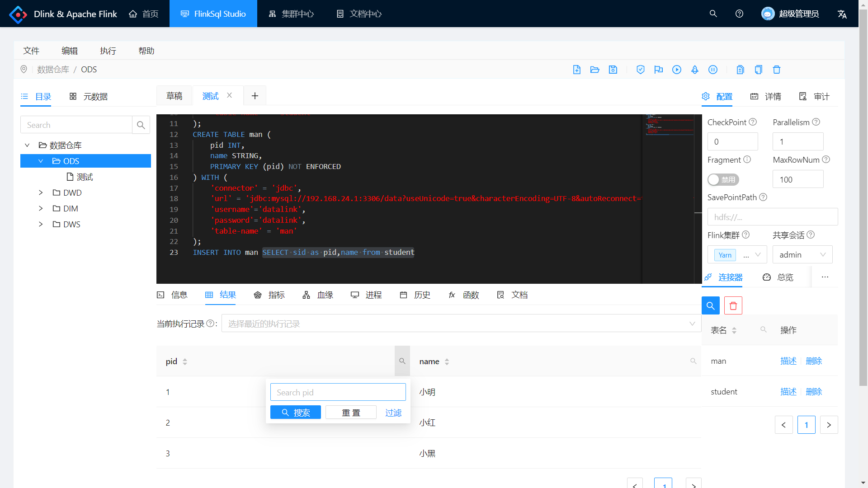The height and width of the screenshot is (488, 868).
Task: Click the floppy disk save icon
Action: [613, 70]
